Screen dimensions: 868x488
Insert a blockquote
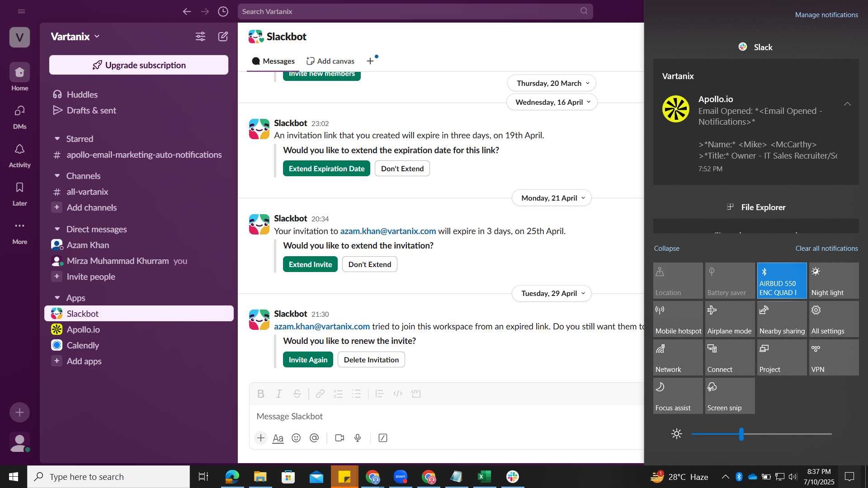click(379, 394)
